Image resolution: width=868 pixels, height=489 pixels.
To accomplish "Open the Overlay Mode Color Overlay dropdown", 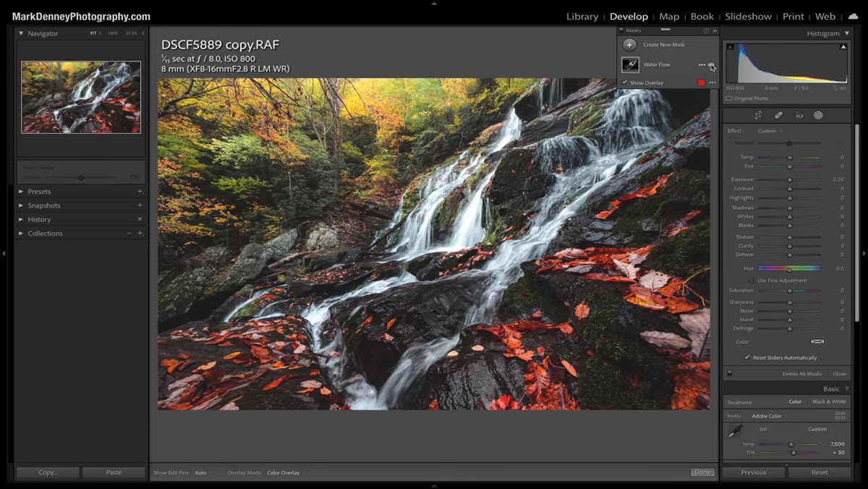I will 285,473.
